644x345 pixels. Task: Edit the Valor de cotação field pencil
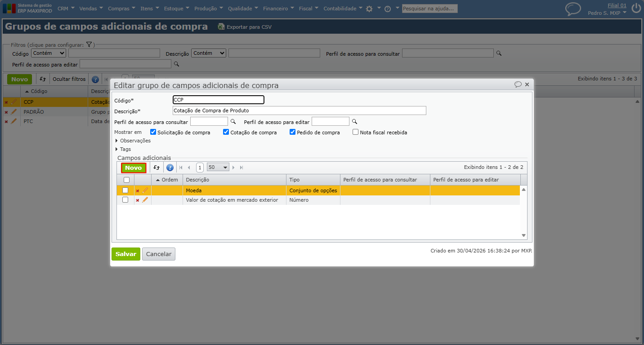(145, 200)
